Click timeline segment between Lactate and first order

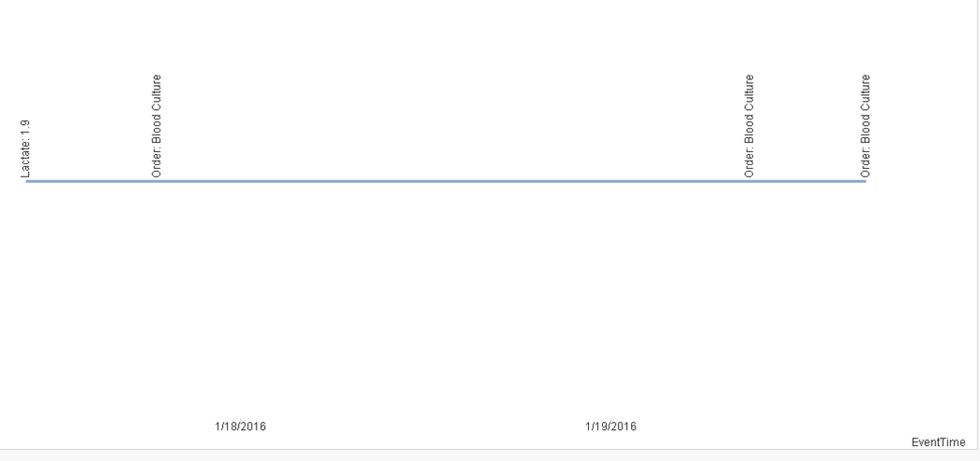pyautogui.click(x=91, y=181)
